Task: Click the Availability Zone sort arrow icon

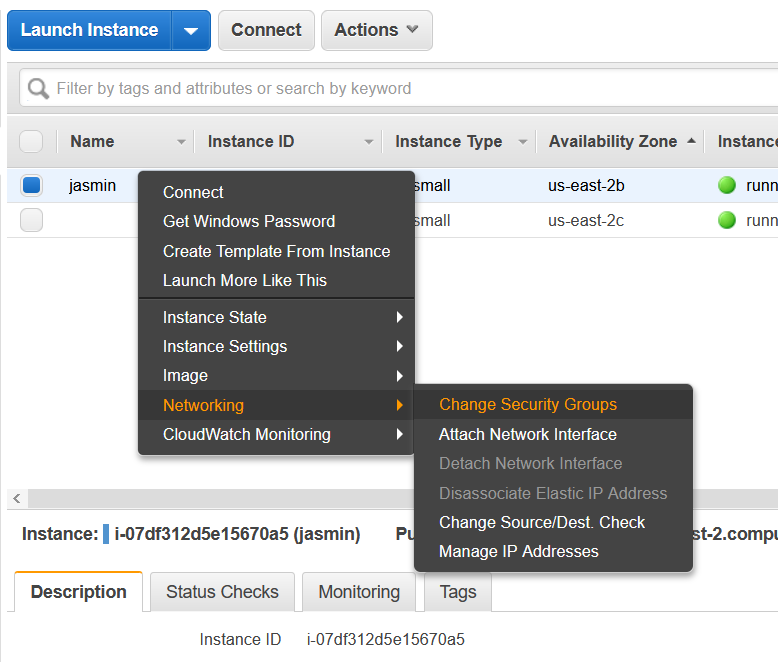Action: (691, 142)
